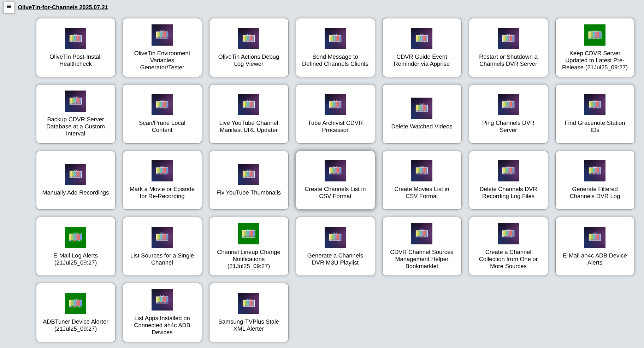
Task: Click the green Channel Lineup Change Notifications icon
Action: pos(248,234)
